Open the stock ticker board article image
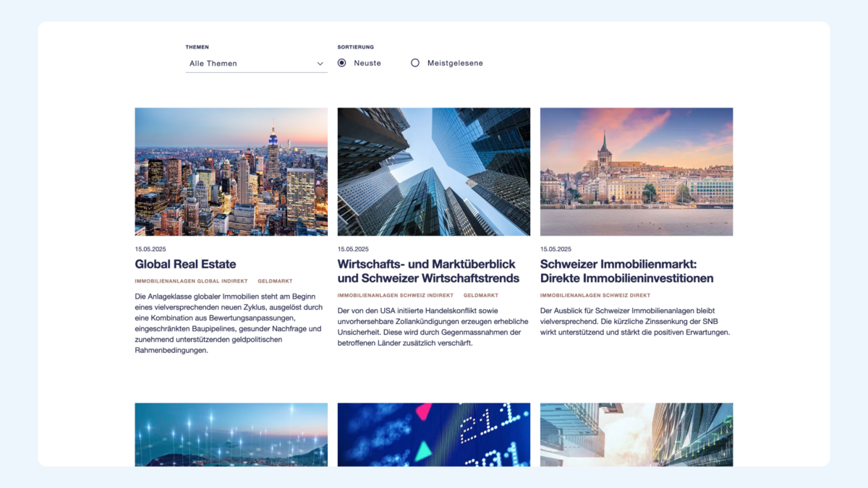The height and width of the screenshot is (488, 868). pyautogui.click(x=434, y=435)
